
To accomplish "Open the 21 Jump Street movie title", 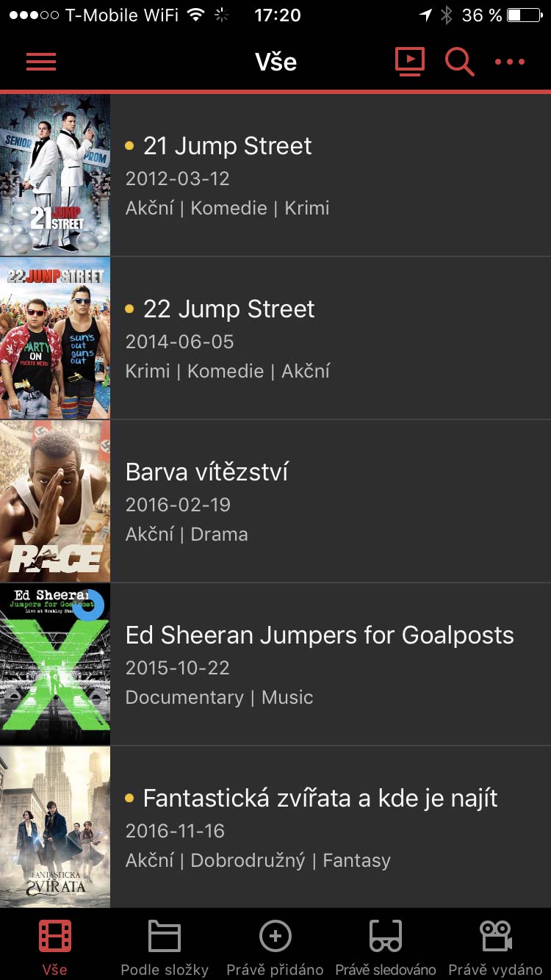I will pos(227,146).
